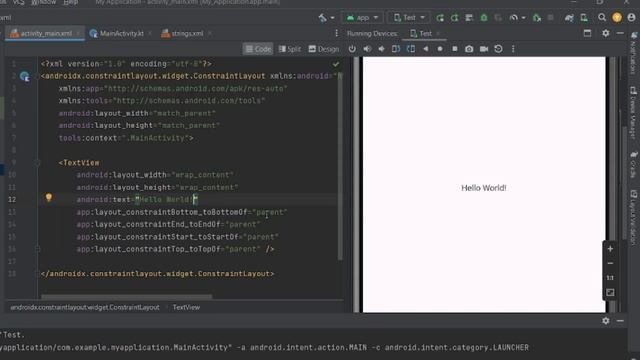
Task: Open Running Devices panel settings gear
Action: pos(606,33)
